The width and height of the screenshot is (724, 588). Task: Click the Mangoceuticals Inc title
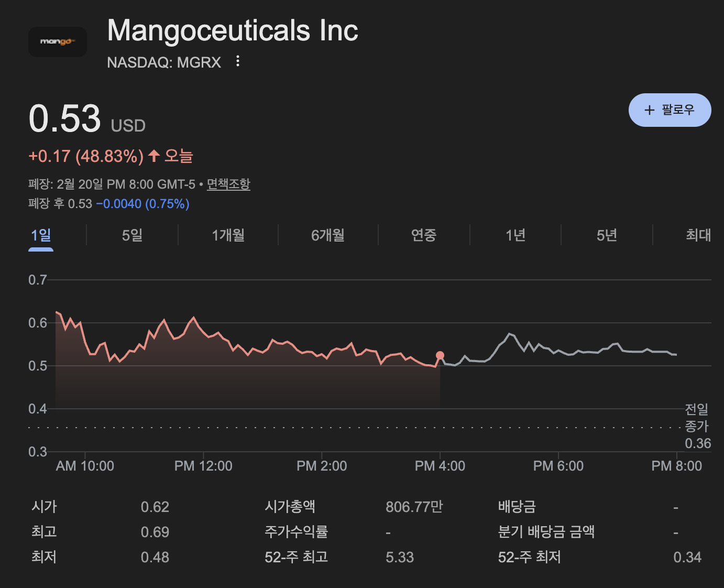click(233, 30)
